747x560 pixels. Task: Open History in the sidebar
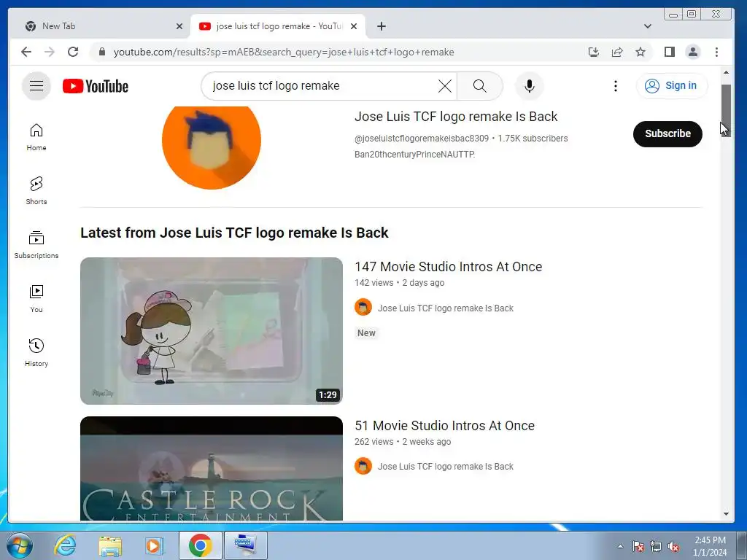click(x=36, y=352)
